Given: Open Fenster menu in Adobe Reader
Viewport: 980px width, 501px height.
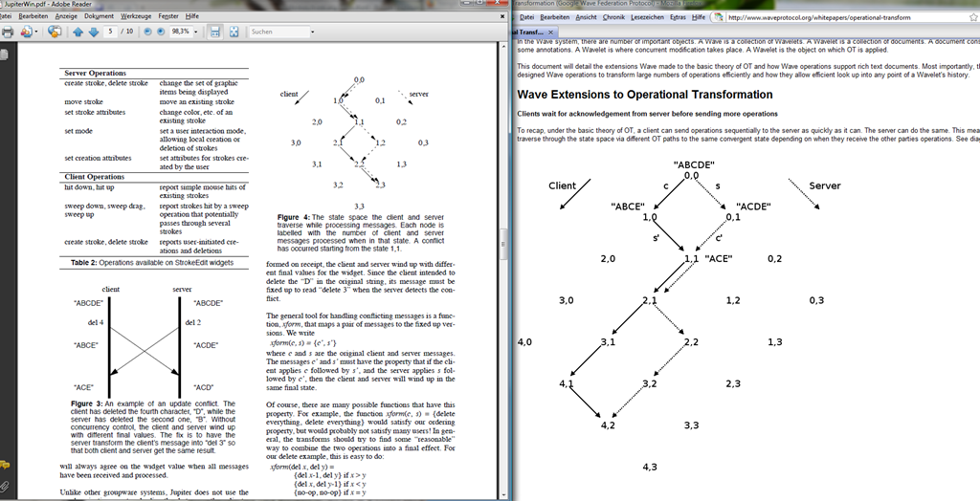Looking at the screenshot, I should coord(168,16).
